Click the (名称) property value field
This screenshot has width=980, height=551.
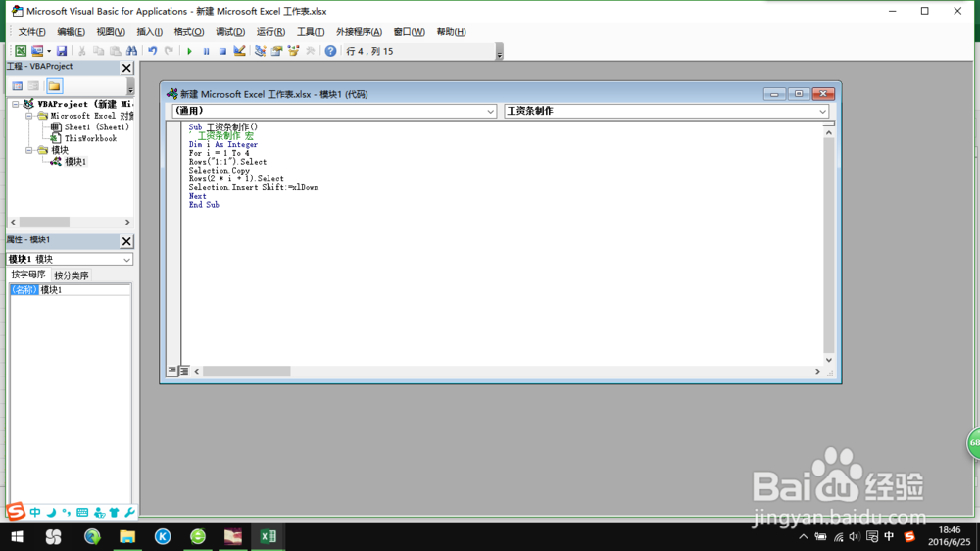(85, 289)
